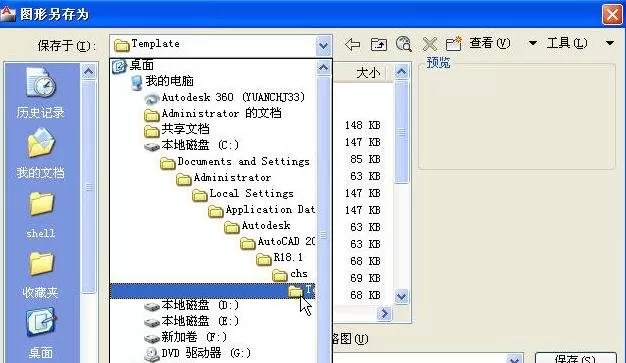Click folder tree scrollbar up arrow

pos(323,68)
